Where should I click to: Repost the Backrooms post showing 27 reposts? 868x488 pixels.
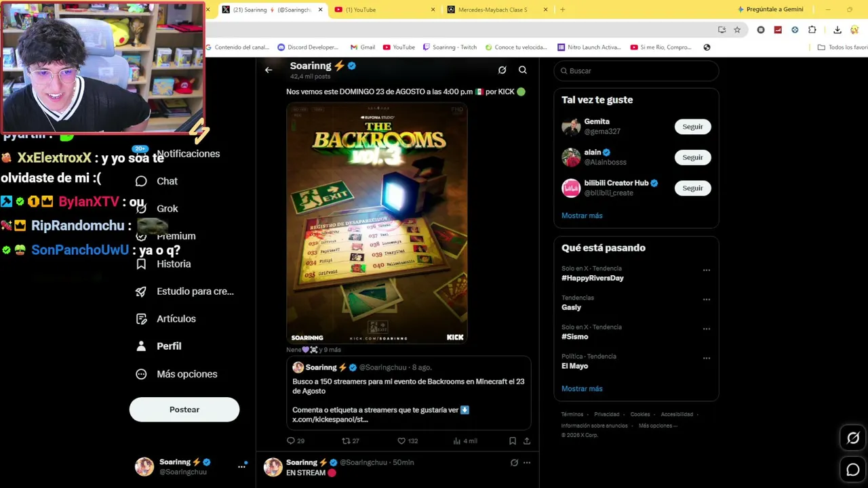click(351, 441)
